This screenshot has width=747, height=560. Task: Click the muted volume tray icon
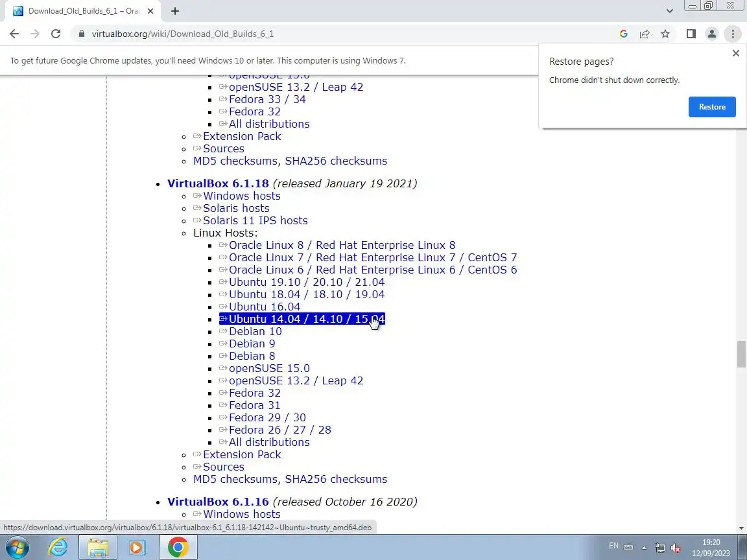tap(675, 548)
